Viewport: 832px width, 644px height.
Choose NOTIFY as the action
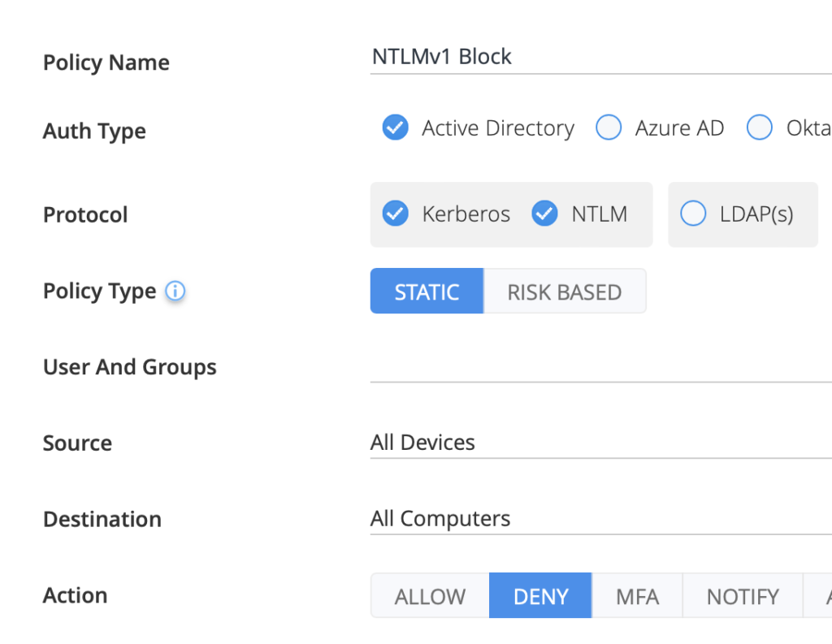click(742, 595)
